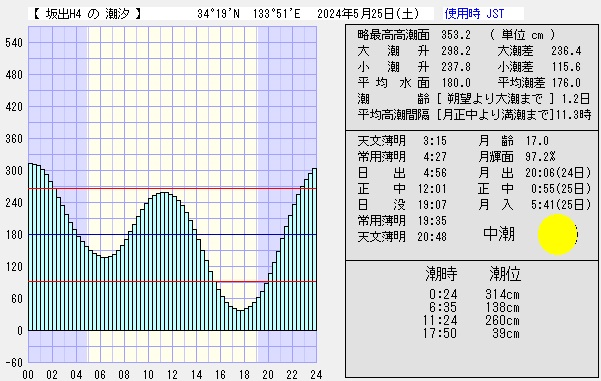Screen dimensions: 601x381
Task: Click the -60 y-axis label
Action: [x=14, y=362]
